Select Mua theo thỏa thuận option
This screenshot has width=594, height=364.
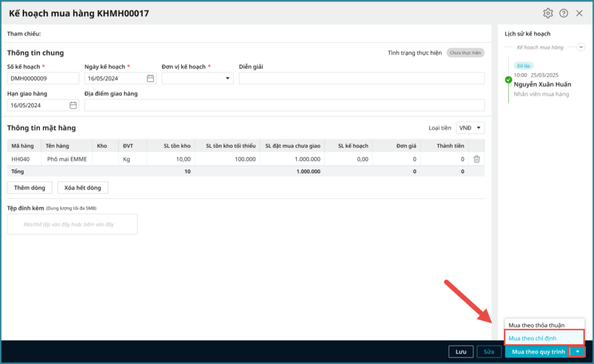pos(536,325)
